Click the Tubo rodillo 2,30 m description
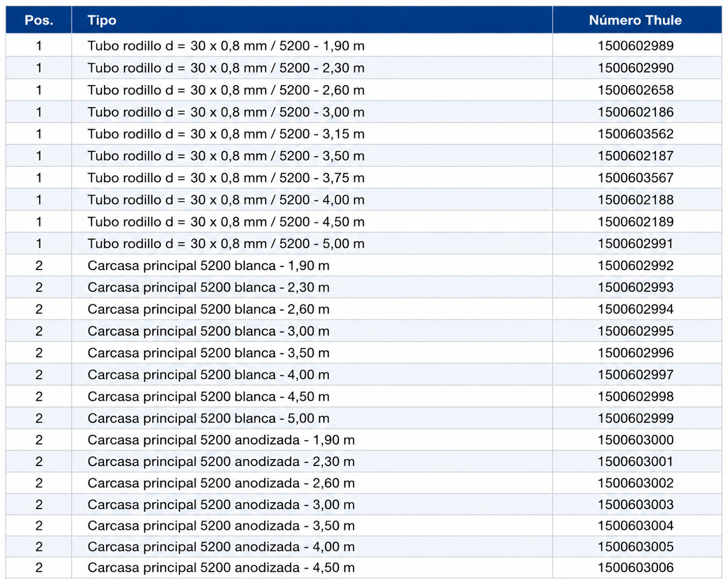 [226, 68]
